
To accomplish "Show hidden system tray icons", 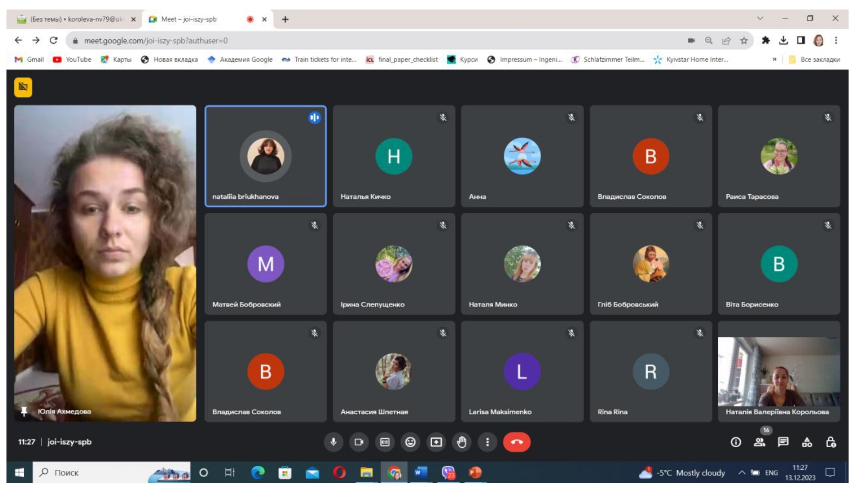I will coord(741,473).
